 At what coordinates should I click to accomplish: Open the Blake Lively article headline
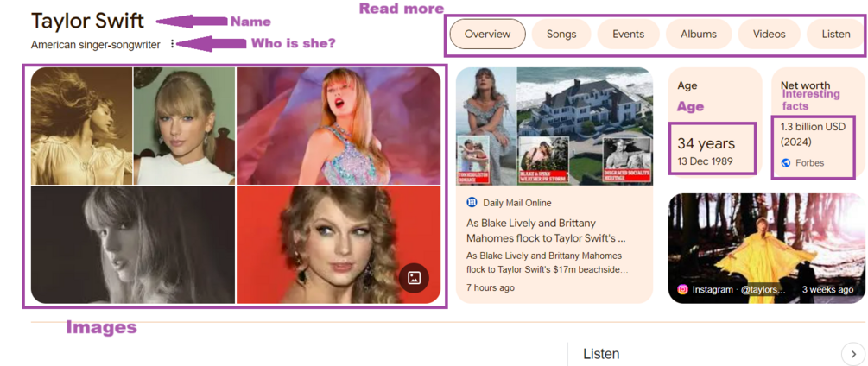[x=547, y=231]
